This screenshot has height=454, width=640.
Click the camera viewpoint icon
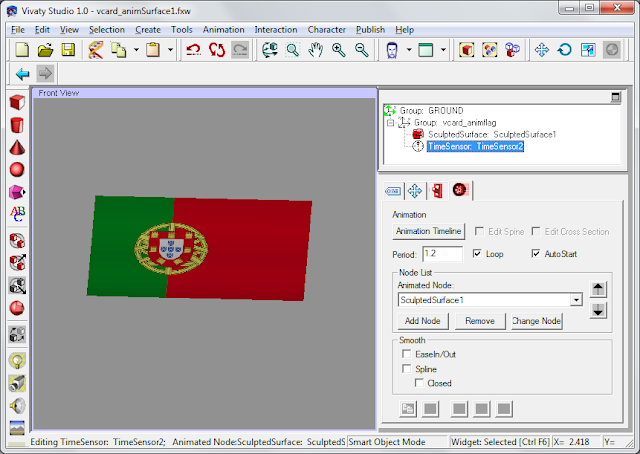tap(17, 383)
